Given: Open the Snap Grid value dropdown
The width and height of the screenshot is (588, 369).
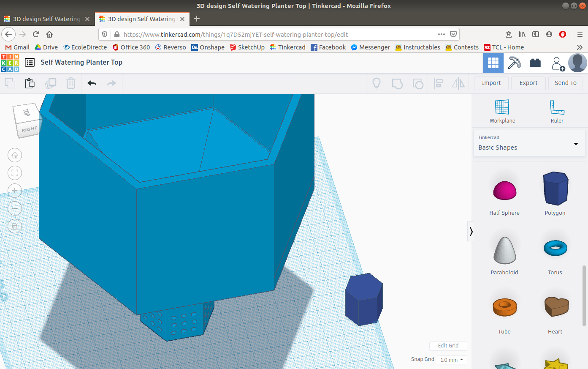Looking at the screenshot, I should click(x=451, y=360).
